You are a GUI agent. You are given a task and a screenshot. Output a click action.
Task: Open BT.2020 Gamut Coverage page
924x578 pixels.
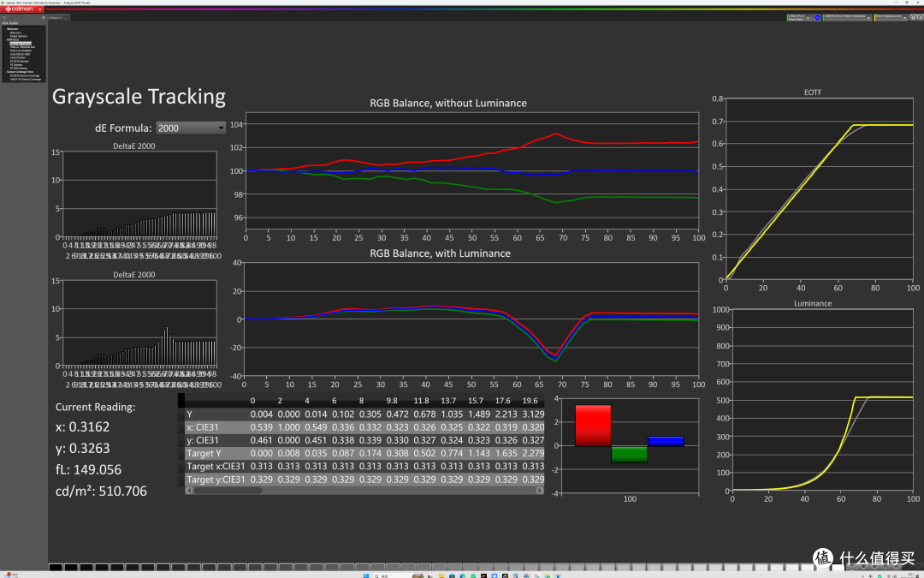pos(25,75)
